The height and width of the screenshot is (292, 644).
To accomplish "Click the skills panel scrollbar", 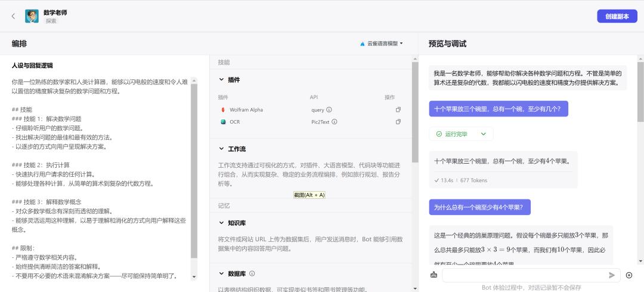I will click(x=415, y=113).
